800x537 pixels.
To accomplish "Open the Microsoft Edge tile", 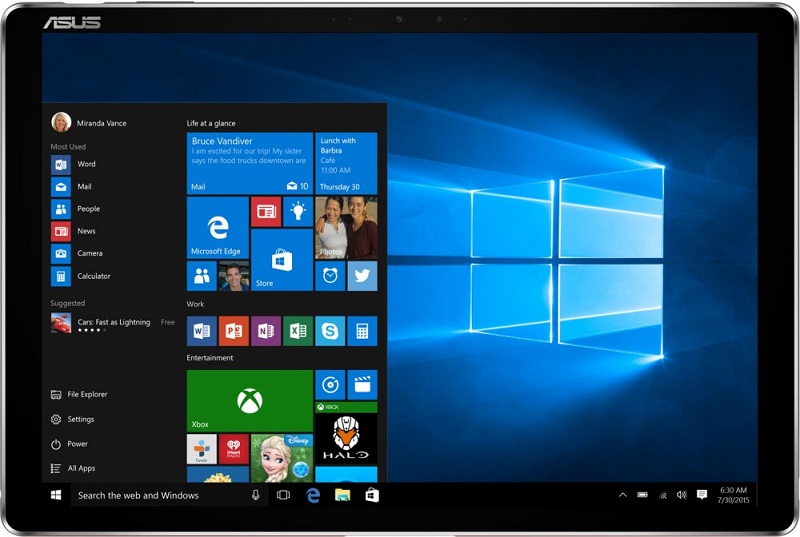I will (217, 228).
